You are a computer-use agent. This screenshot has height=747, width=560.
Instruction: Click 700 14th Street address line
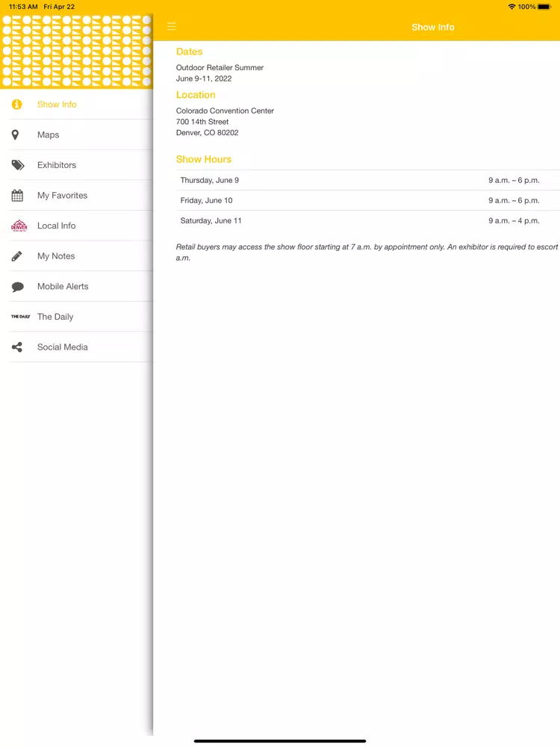202,122
